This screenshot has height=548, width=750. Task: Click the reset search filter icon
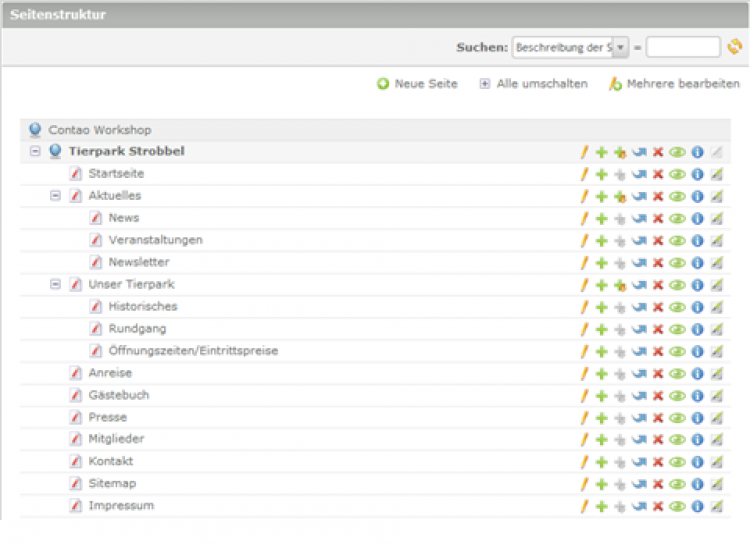pyautogui.click(x=735, y=47)
